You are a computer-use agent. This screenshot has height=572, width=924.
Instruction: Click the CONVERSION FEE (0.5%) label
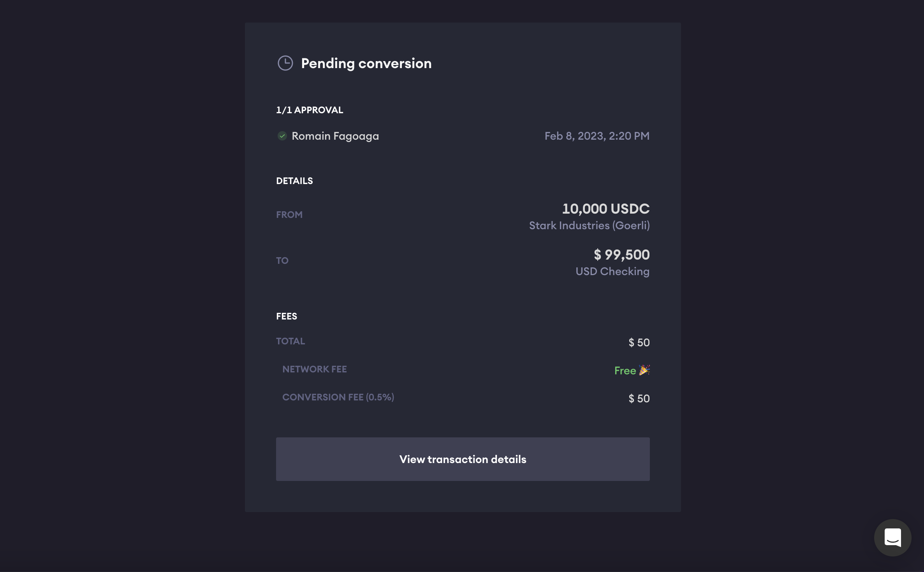coord(338,397)
